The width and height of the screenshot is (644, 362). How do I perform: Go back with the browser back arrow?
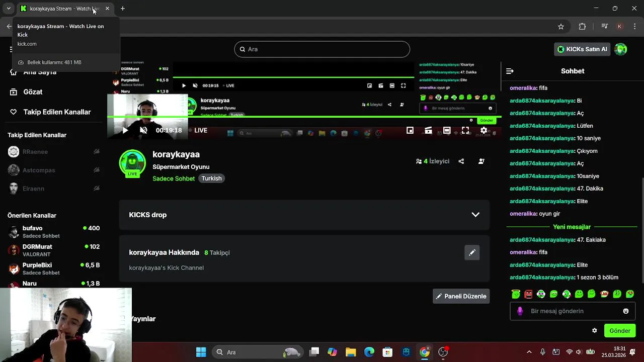point(9,27)
